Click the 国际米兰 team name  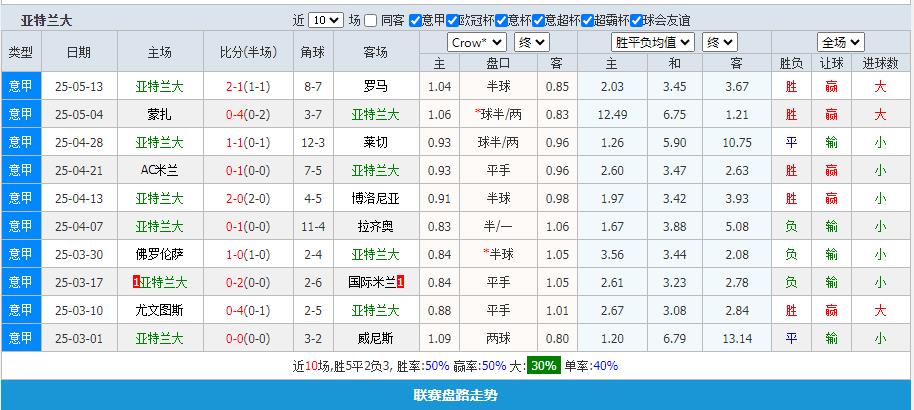(x=371, y=282)
